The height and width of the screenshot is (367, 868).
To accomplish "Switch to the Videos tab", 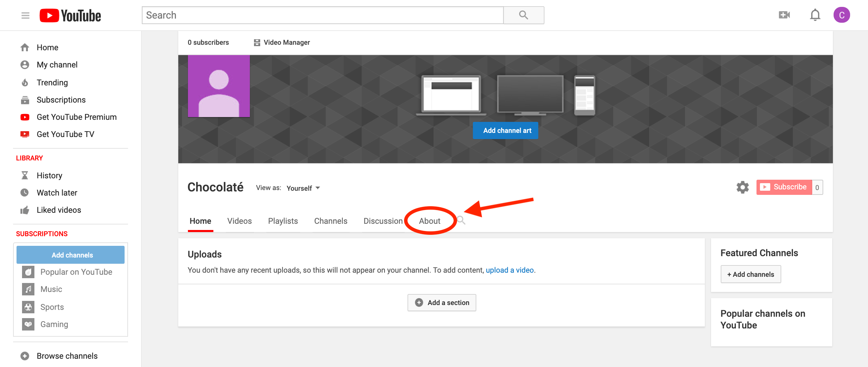I will 240,221.
